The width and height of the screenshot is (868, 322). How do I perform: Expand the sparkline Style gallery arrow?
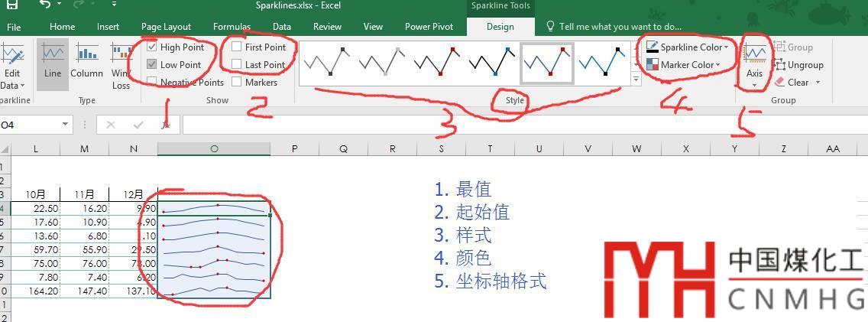(x=636, y=80)
